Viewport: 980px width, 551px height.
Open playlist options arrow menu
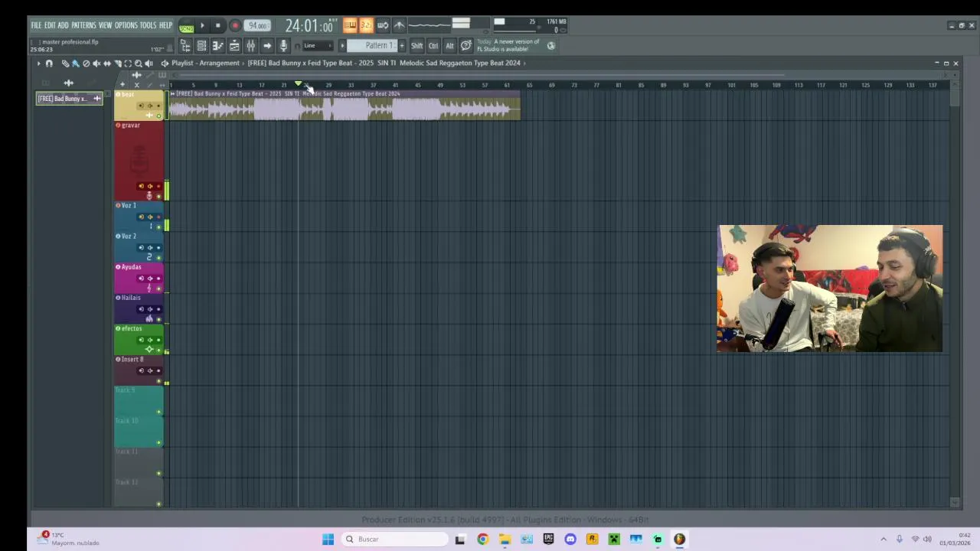pyautogui.click(x=38, y=64)
